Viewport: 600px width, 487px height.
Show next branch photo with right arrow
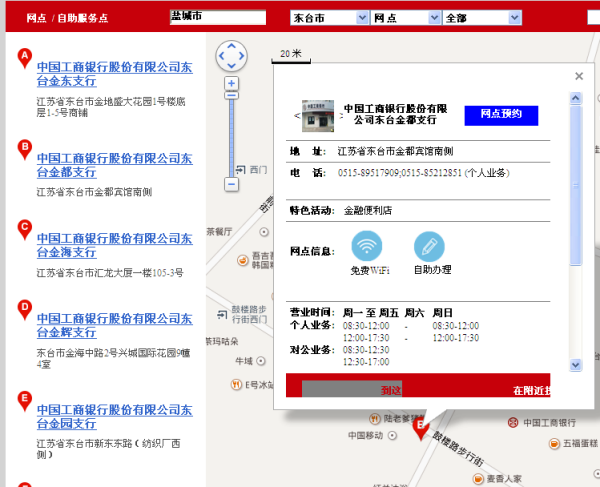pyautogui.click(x=341, y=116)
